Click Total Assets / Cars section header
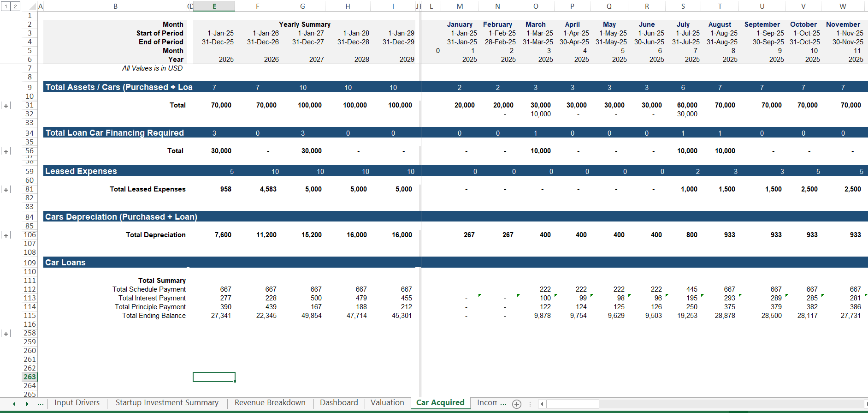 click(x=119, y=87)
